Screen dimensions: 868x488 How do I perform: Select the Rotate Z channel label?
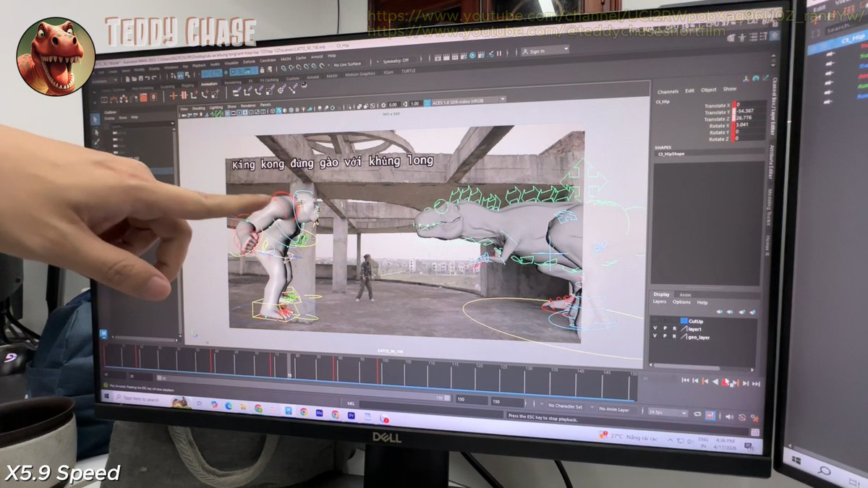718,140
